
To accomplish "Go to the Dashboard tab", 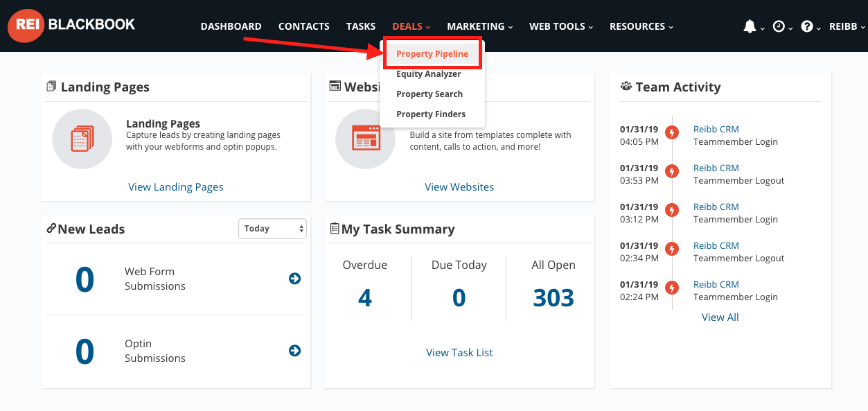I will 231,26.
